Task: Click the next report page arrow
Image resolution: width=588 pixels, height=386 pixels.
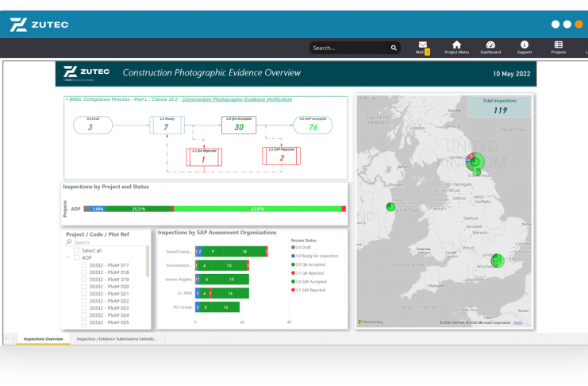Action: [13, 338]
